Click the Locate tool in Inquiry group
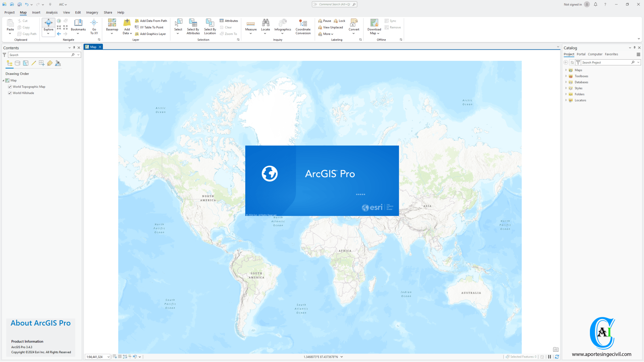This screenshot has height=362, width=644. (265, 25)
